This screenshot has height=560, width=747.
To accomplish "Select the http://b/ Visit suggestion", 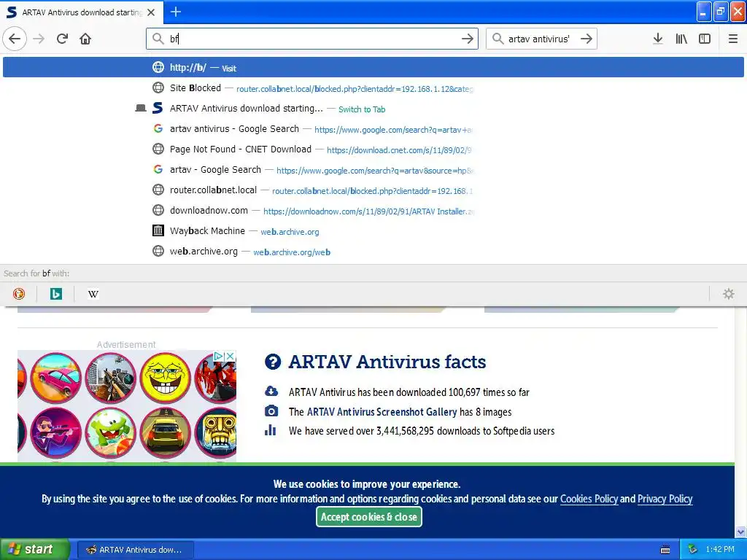I will [373, 68].
